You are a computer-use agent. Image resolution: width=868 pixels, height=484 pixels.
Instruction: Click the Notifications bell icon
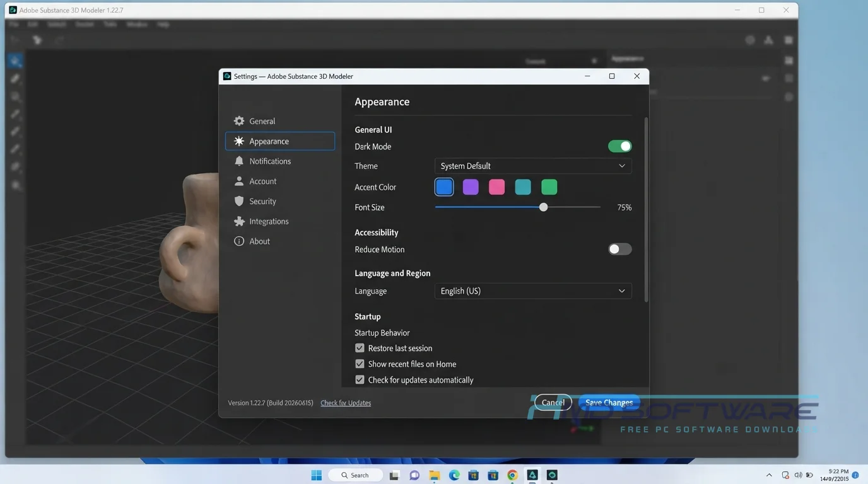click(x=239, y=161)
